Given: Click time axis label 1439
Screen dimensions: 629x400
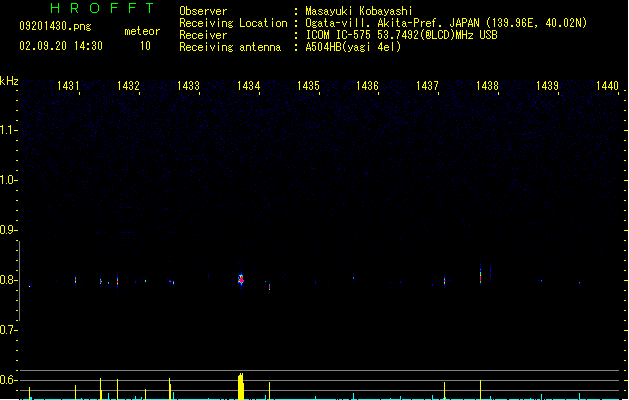Looking at the screenshot, I should point(547,86).
